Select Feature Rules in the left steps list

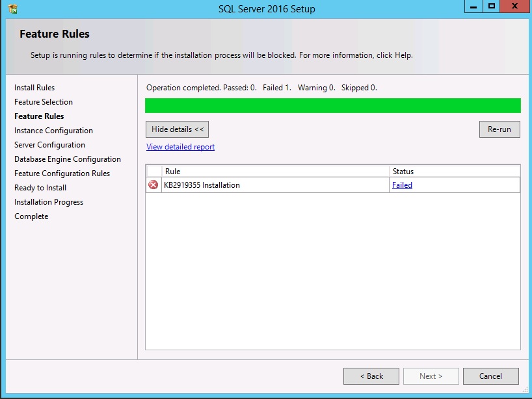(x=39, y=116)
